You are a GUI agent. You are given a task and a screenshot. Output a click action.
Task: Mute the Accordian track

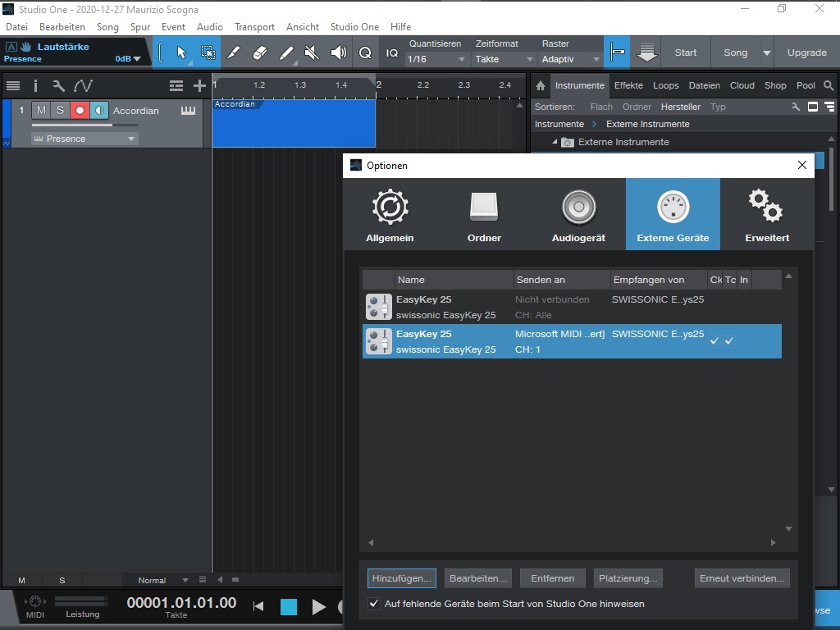(41, 111)
